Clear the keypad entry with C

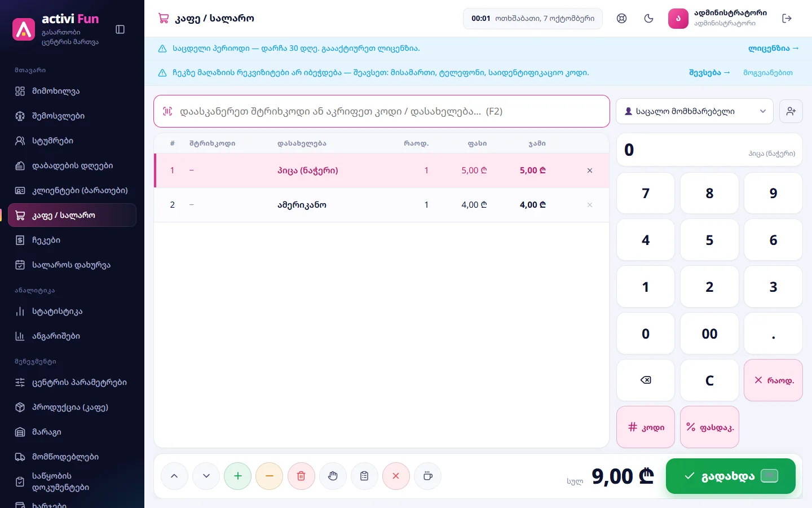point(709,380)
